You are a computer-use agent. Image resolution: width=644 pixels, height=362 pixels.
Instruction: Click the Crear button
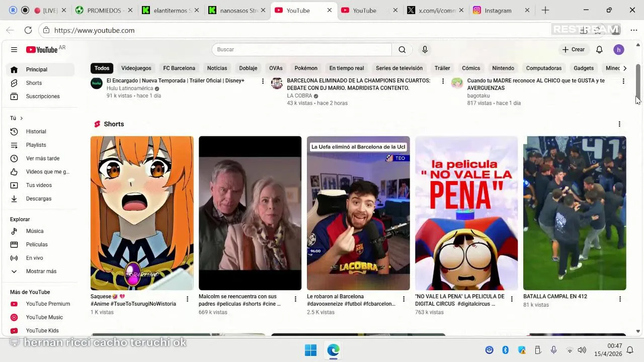pyautogui.click(x=573, y=49)
